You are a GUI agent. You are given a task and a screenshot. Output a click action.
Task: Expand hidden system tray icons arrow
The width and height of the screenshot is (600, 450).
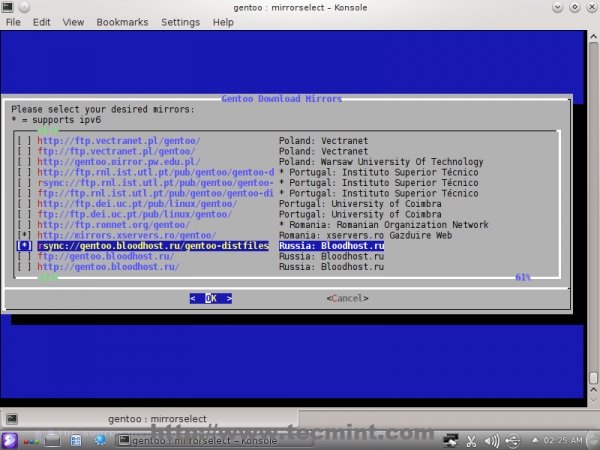[x=535, y=440]
